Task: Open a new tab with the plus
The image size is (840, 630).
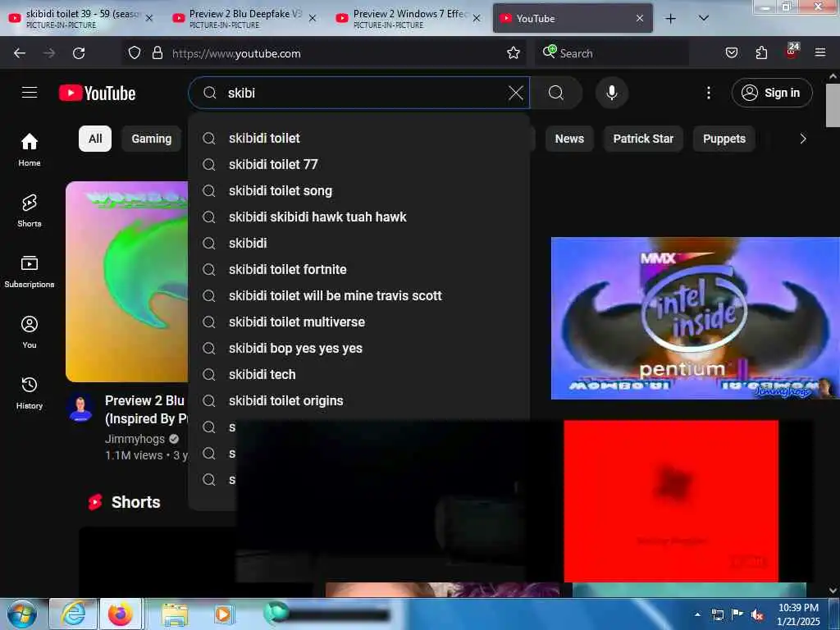Action: coord(670,19)
